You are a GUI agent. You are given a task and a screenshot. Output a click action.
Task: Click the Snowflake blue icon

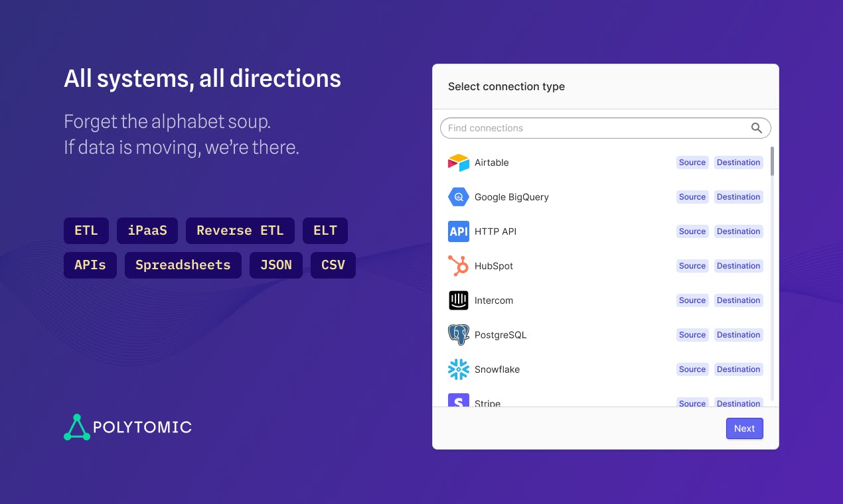(459, 369)
